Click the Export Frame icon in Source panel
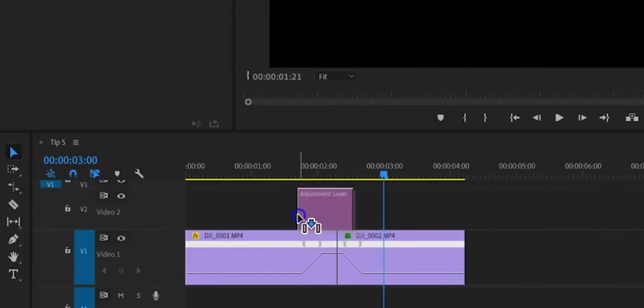Screen dimensions: 644x308 (214, 123)
